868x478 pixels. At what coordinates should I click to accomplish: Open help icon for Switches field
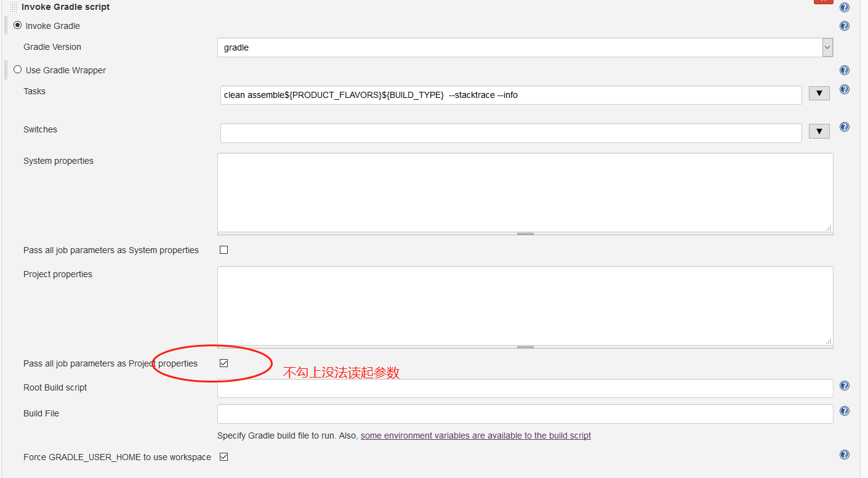[844, 127]
